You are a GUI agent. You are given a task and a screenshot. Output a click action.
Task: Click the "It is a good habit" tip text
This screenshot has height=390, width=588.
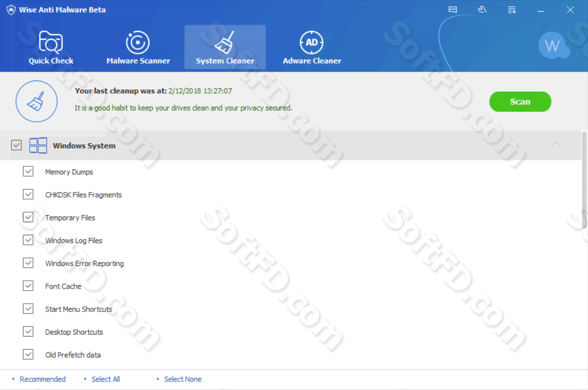pos(183,108)
